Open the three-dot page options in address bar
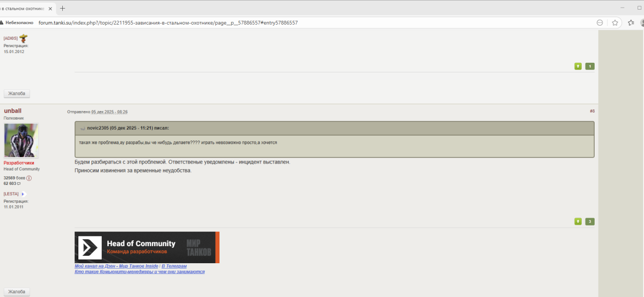 coord(599,23)
